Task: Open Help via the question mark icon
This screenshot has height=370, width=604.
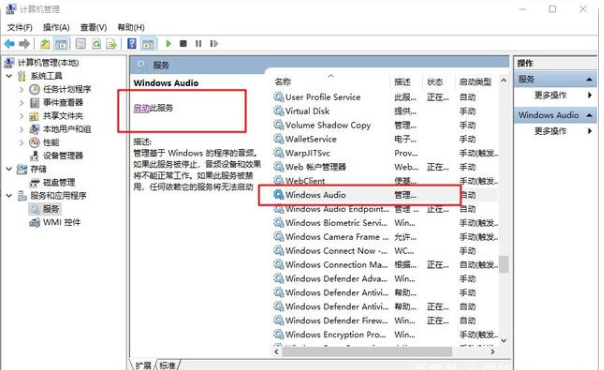Action: [132, 44]
